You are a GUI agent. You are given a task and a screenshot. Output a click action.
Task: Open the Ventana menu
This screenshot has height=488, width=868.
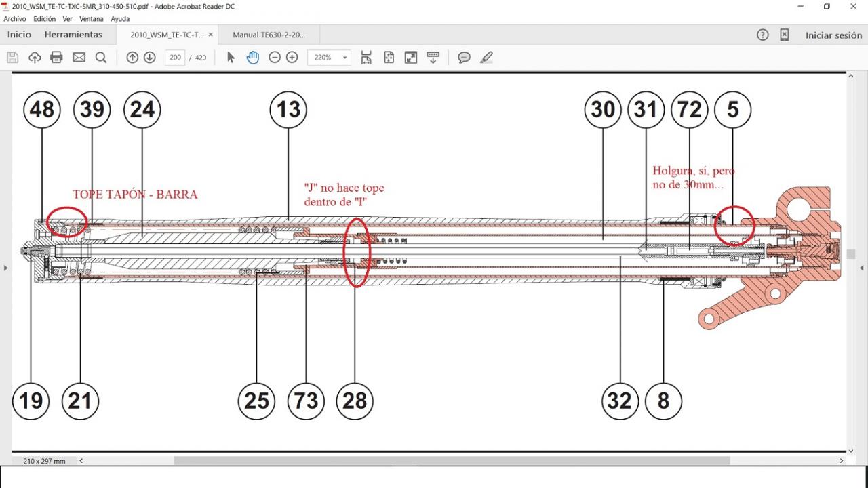coord(92,19)
